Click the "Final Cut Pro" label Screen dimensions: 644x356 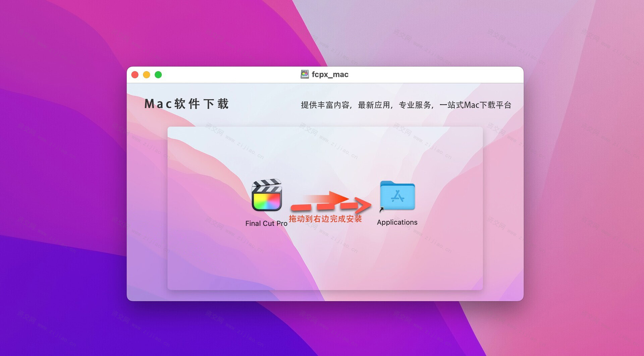pyautogui.click(x=266, y=224)
